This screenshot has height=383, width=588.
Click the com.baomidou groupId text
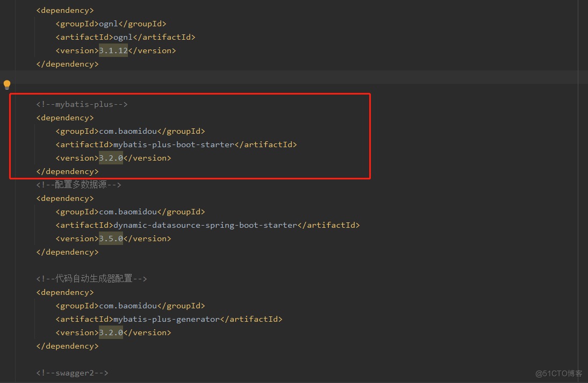tap(129, 131)
